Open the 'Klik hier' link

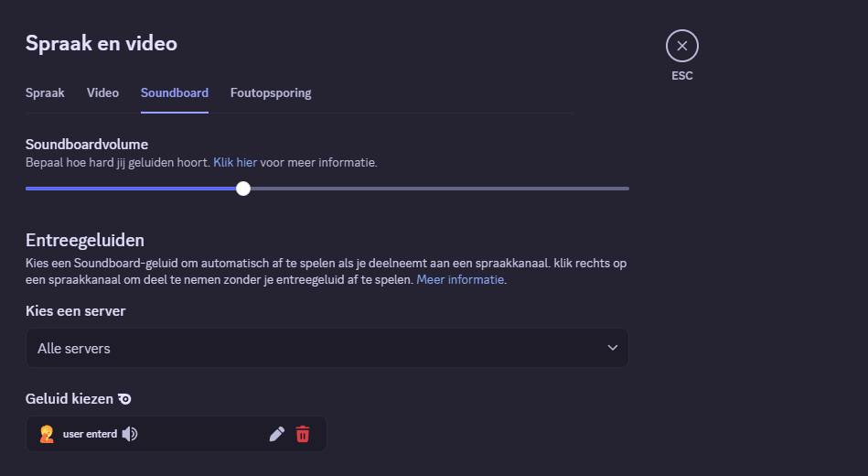point(235,162)
